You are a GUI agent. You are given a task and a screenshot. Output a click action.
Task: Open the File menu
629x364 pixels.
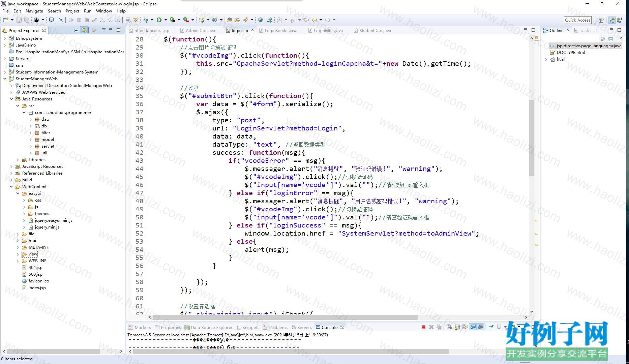coord(5,11)
